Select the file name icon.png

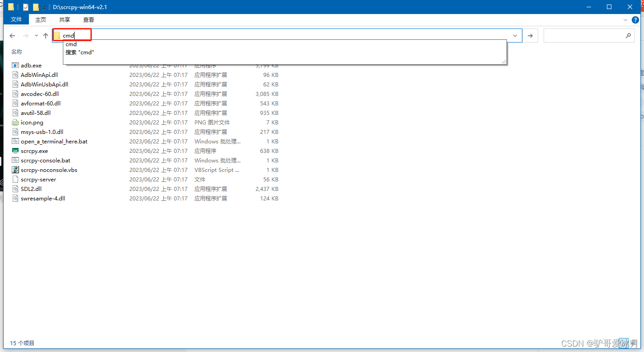pyautogui.click(x=32, y=123)
